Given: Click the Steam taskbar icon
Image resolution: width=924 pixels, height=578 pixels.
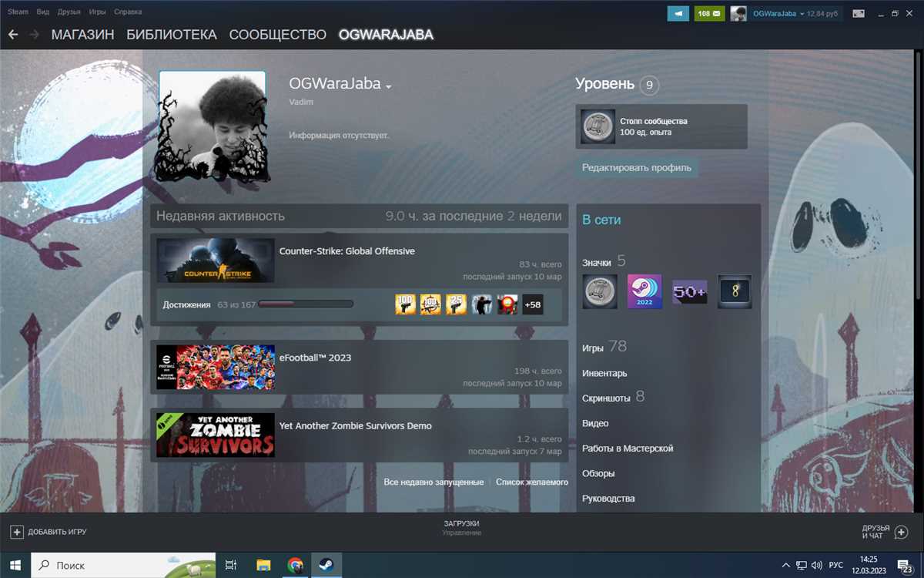Looking at the screenshot, I should (326, 565).
